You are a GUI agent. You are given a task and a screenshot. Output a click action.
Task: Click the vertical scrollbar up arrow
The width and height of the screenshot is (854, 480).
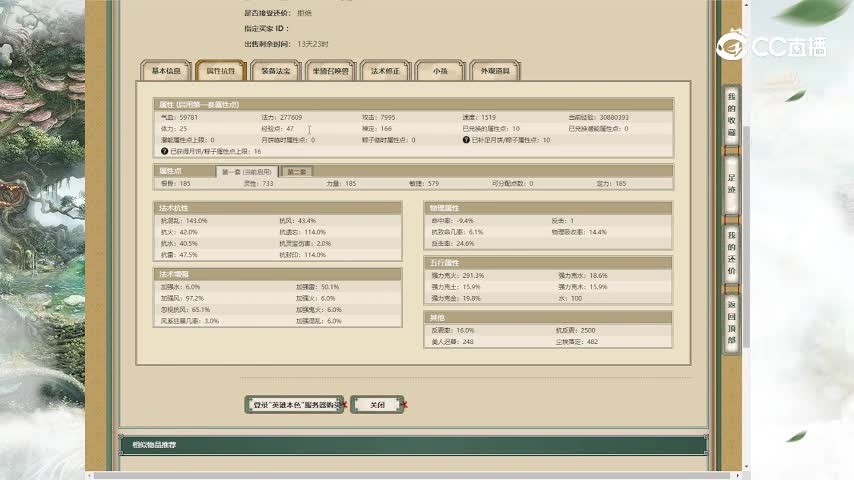pyautogui.click(x=746, y=4)
